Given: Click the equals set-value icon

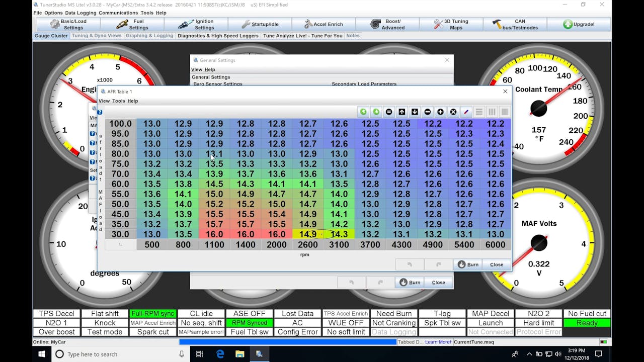Looking at the screenshot, I should tap(389, 112).
